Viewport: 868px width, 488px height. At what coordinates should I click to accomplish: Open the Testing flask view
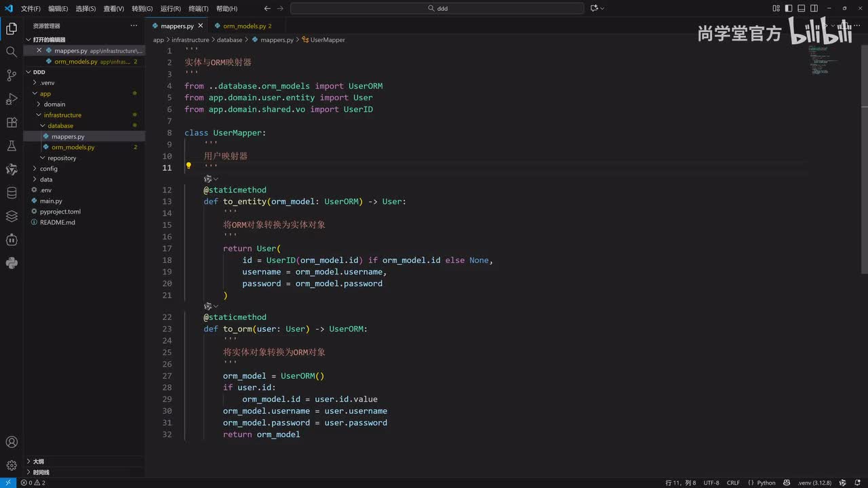pyautogui.click(x=12, y=146)
